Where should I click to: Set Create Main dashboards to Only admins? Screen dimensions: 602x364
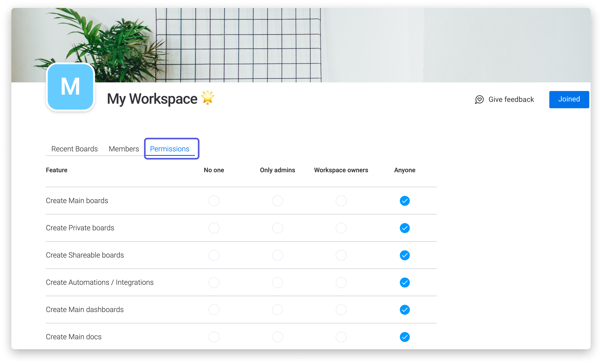click(277, 310)
